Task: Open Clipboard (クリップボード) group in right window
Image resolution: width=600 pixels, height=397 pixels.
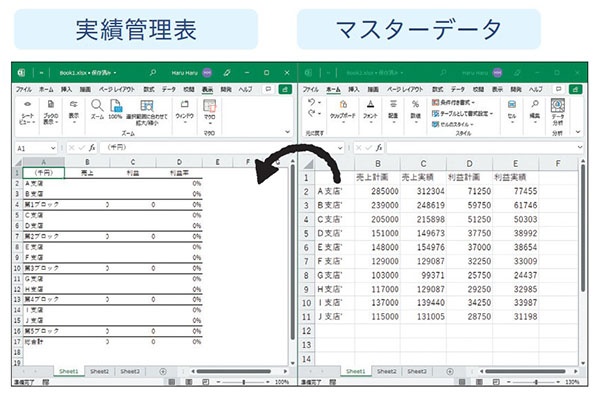Action: (x=343, y=111)
